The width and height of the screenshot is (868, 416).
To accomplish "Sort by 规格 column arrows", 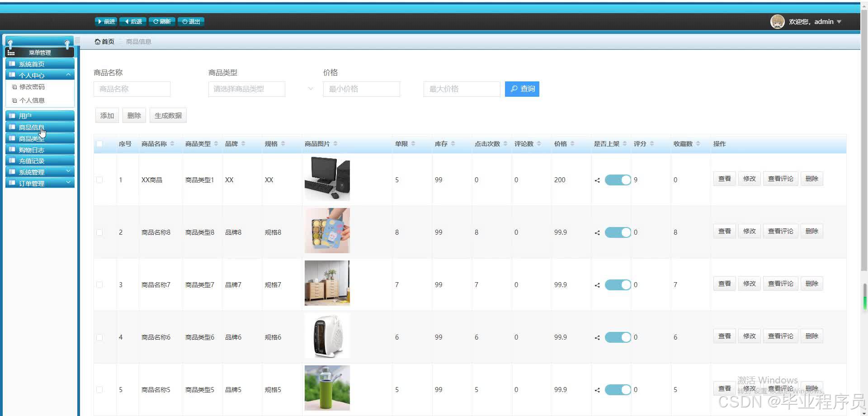I will pos(283,144).
